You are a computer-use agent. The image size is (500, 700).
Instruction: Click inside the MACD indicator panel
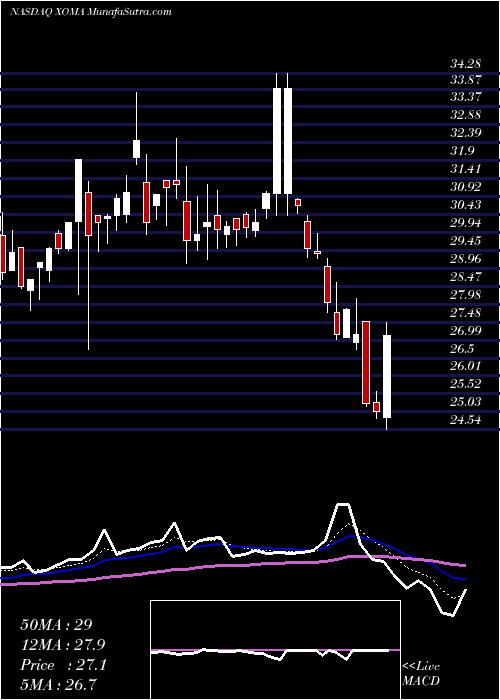[x=275, y=650]
